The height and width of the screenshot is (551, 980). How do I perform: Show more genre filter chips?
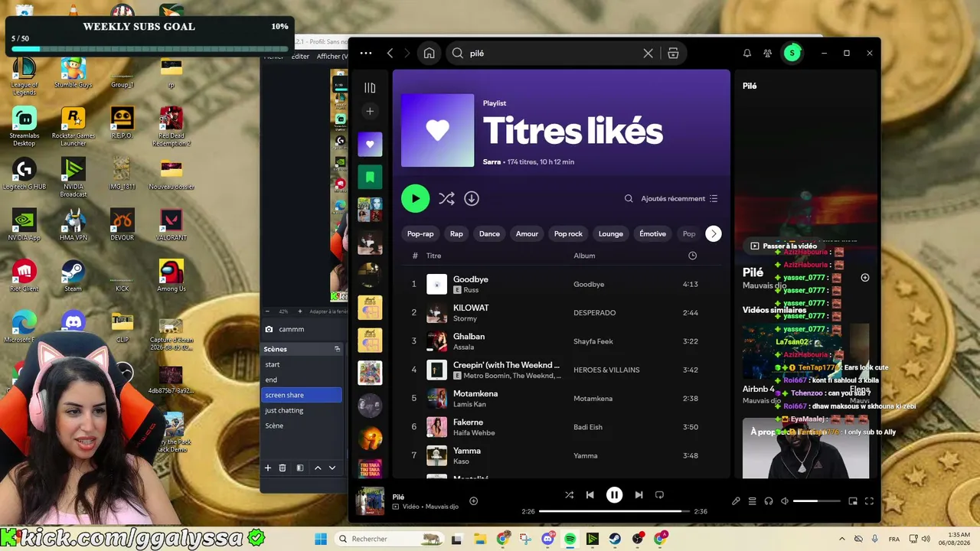[x=713, y=233]
